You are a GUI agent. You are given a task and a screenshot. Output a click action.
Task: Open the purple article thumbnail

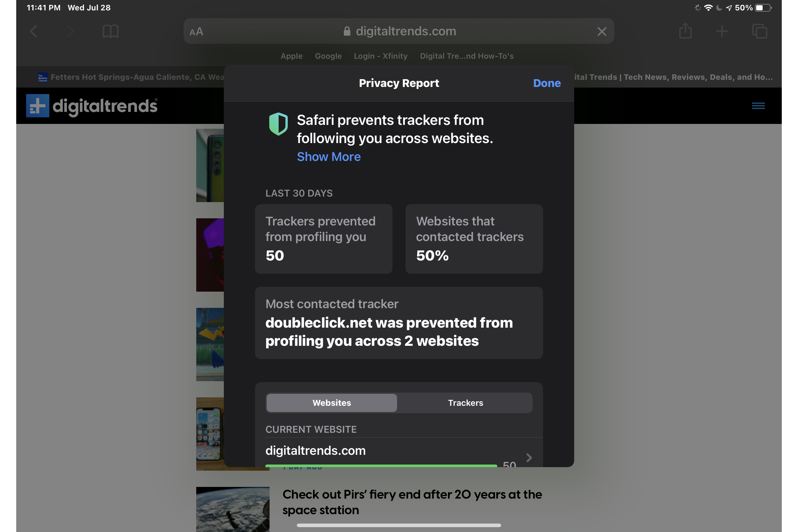click(x=210, y=255)
